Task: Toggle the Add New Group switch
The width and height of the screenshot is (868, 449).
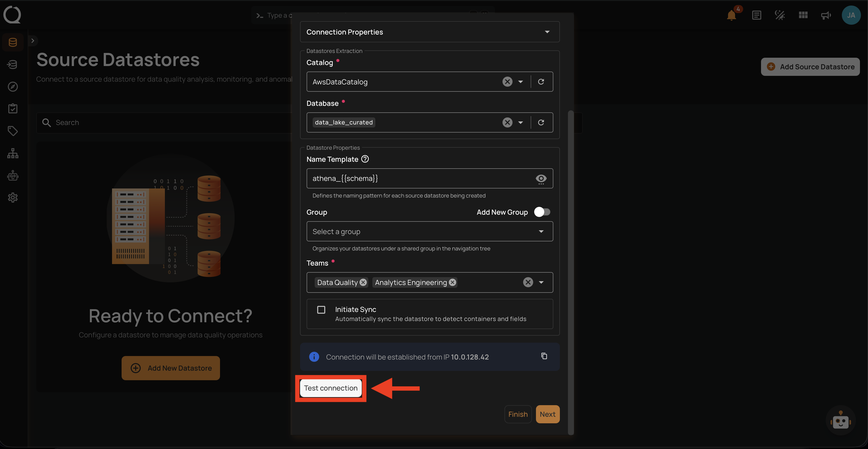Action: pyautogui.click(x=542, y=212)
